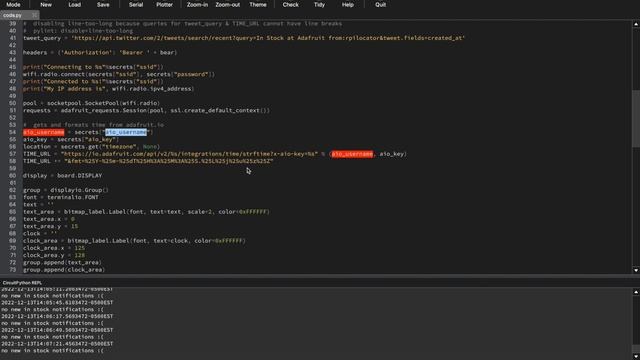Open the Mode selector in toolbar
Screen dimensions: 640x360
pos(13,5)
